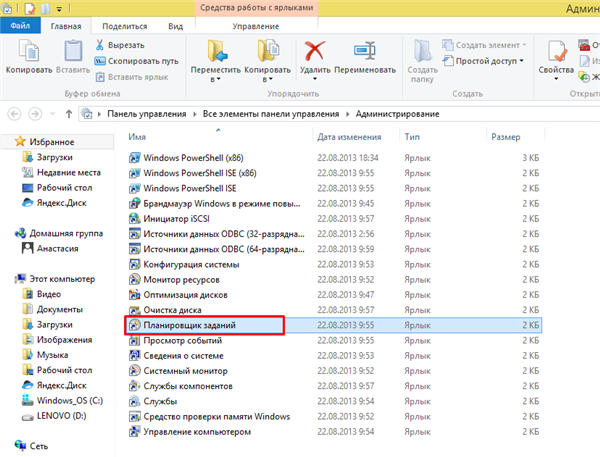Click Администрирование breadcrumb segment

tap(398, 114)
